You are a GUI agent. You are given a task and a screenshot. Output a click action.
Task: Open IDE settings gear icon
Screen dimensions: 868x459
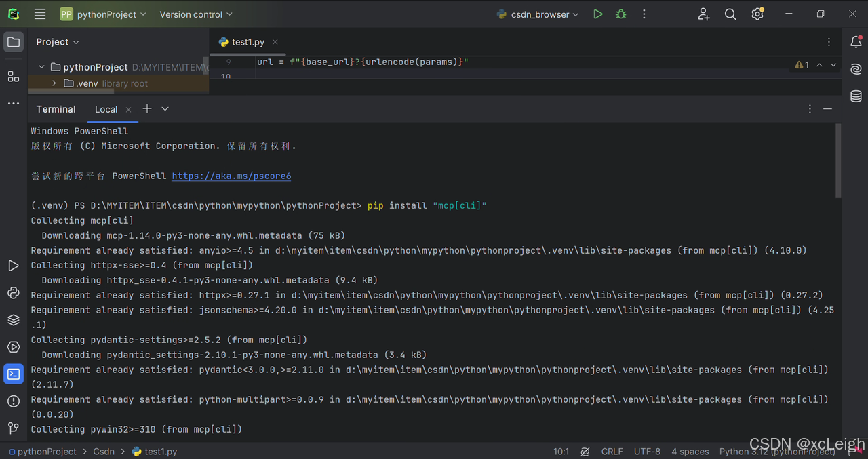click(x=757, y=14)
